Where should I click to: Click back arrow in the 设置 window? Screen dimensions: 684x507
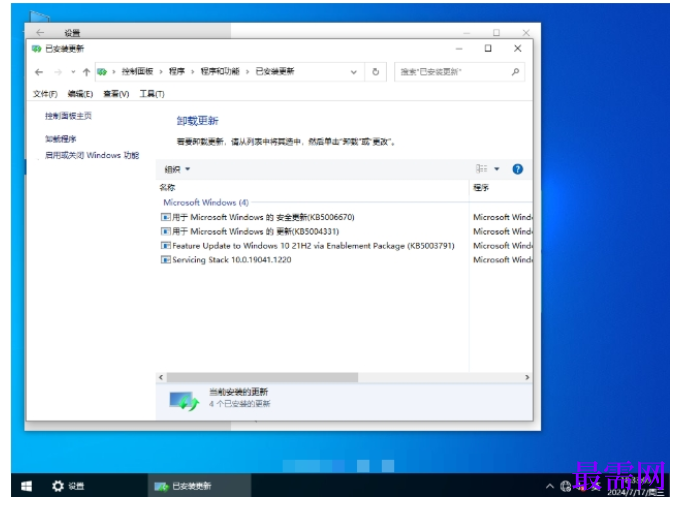pyautogui.click(x=40, y=33)
